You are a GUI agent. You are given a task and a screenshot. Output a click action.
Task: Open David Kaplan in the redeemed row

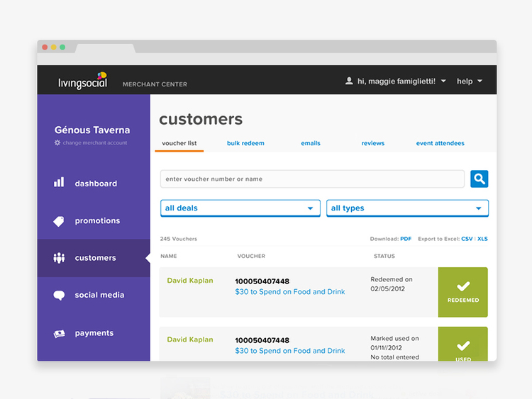point(190,281)
